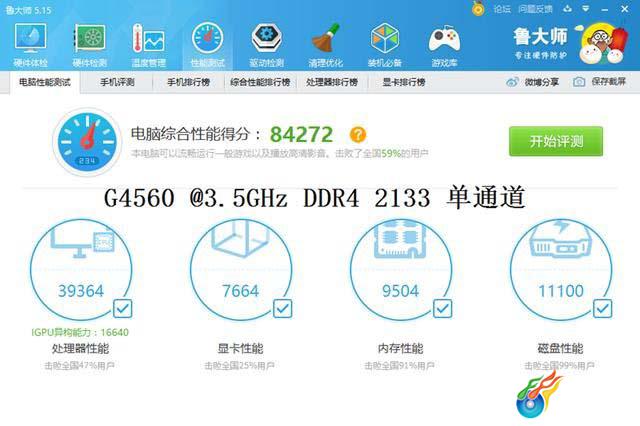Open 论坛 forum link

click(x=502, y=9)
